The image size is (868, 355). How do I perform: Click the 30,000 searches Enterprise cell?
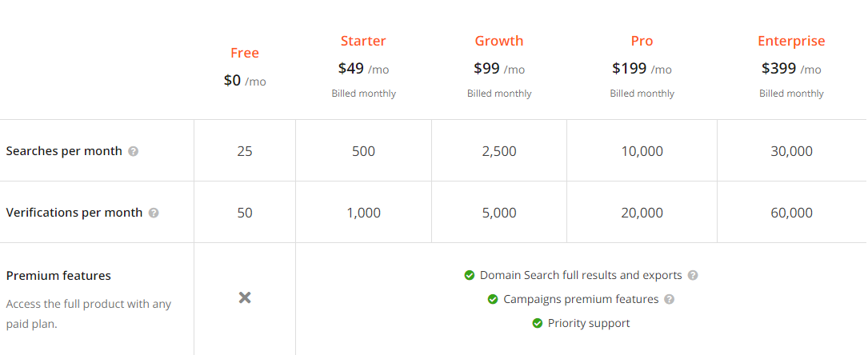click(792, 151)
